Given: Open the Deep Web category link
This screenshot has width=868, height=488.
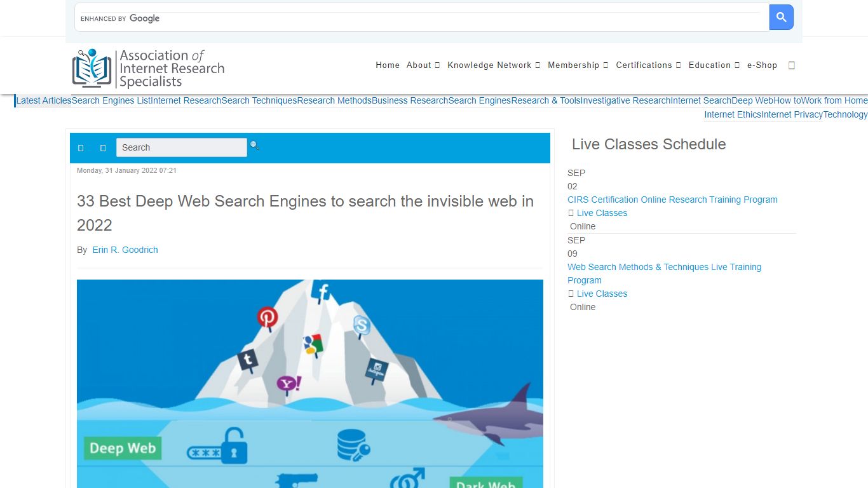Looking at the screenshot, I should pos(752,100).
